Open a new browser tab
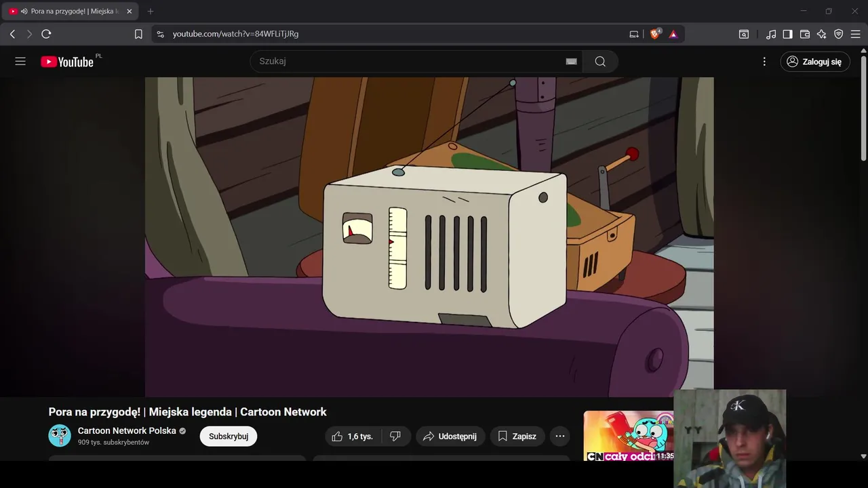The image size is (868, 488). (x=151, y=12)
